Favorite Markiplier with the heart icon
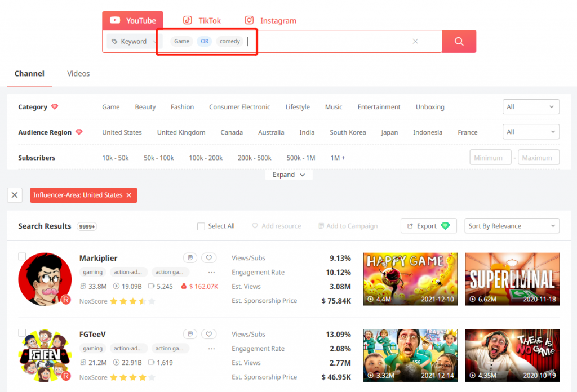The height and width of the screenshot is (392, 577). (x=208, y=258)
